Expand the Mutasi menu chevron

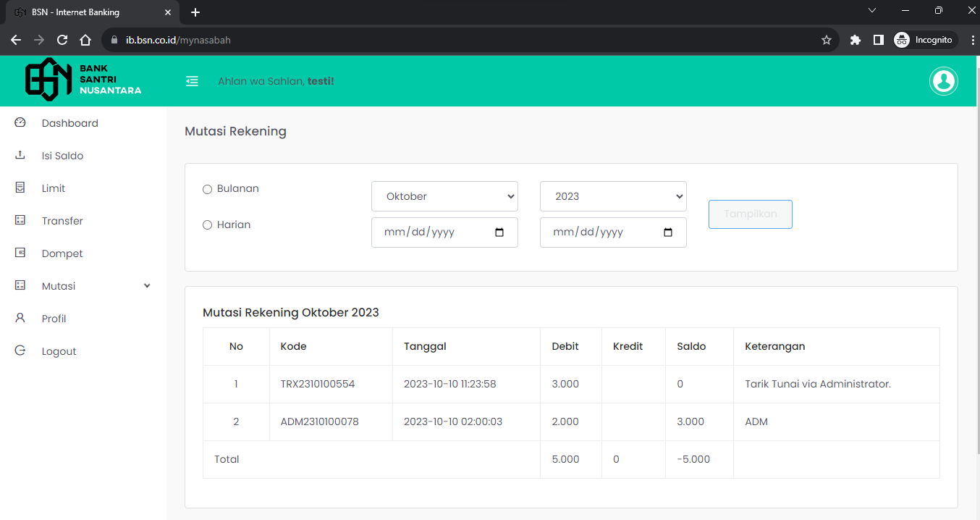tap(147, 286)
